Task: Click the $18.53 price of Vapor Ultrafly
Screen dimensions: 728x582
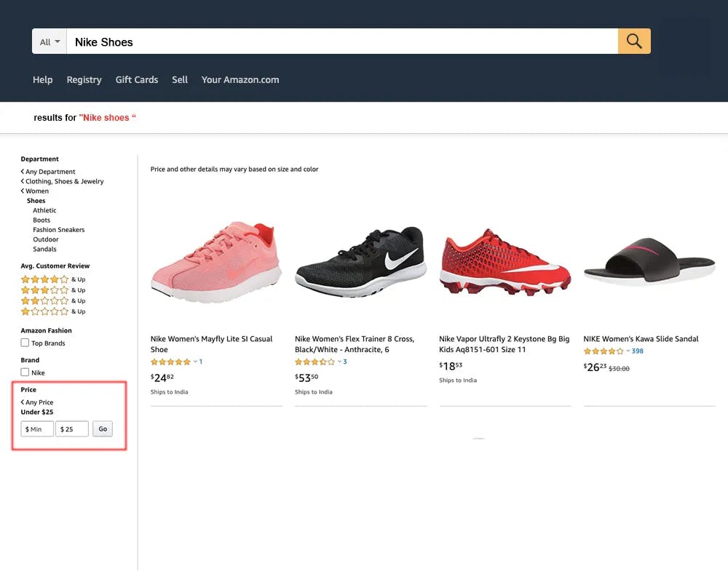Action: pyautogui.click(x=451, y=366)
